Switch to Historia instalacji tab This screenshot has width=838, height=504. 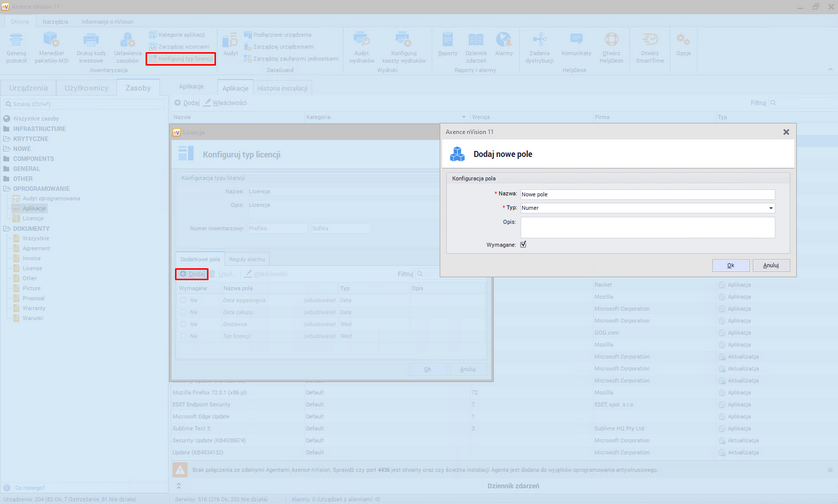click(283, 88)
